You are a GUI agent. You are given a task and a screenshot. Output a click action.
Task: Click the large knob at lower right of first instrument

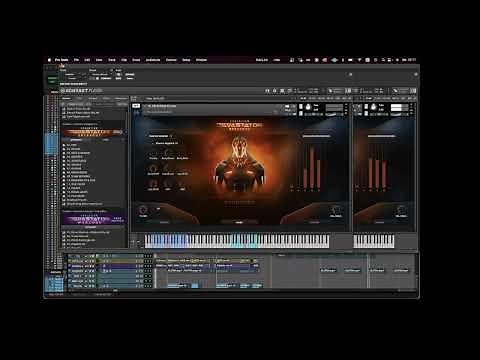click(336, 210)
